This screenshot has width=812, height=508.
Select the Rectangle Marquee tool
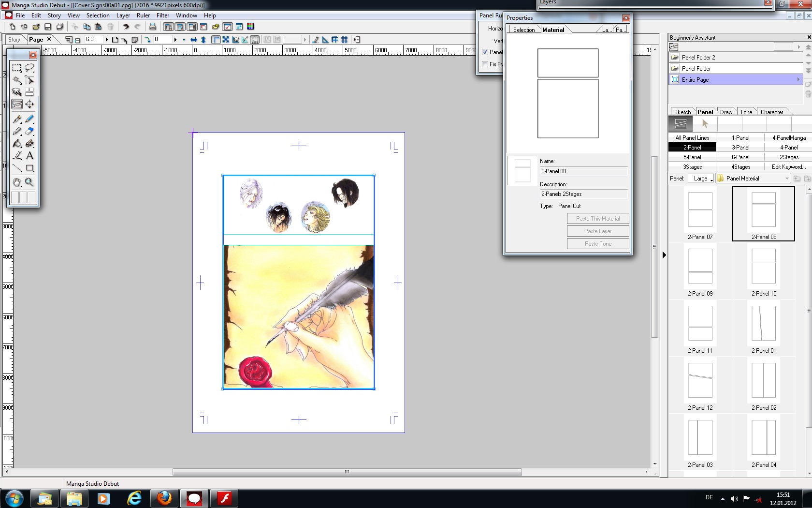[x=16, y=68]
